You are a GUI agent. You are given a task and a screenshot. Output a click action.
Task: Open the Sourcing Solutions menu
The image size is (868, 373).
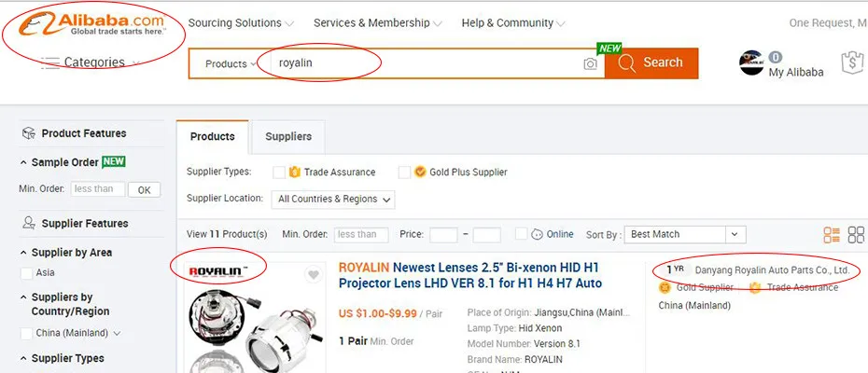(x=241, y=22)
